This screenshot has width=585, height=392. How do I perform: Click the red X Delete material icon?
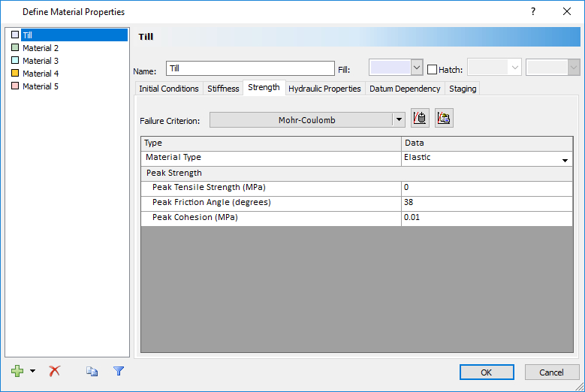point(55,371)
